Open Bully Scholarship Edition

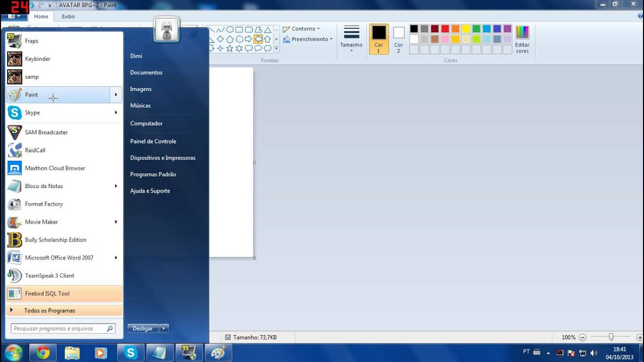(x=64, y=240)
